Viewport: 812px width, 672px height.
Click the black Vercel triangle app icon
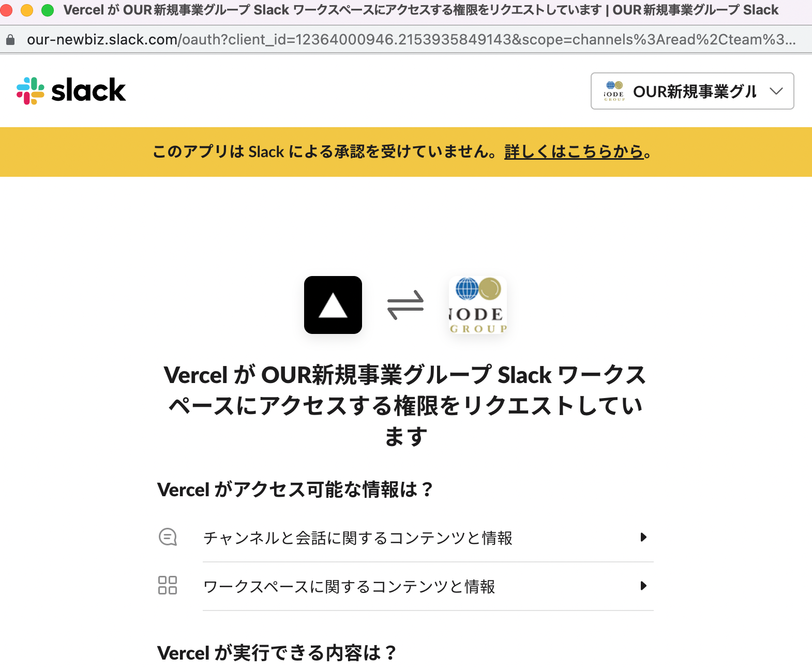[x=333, y=305]
